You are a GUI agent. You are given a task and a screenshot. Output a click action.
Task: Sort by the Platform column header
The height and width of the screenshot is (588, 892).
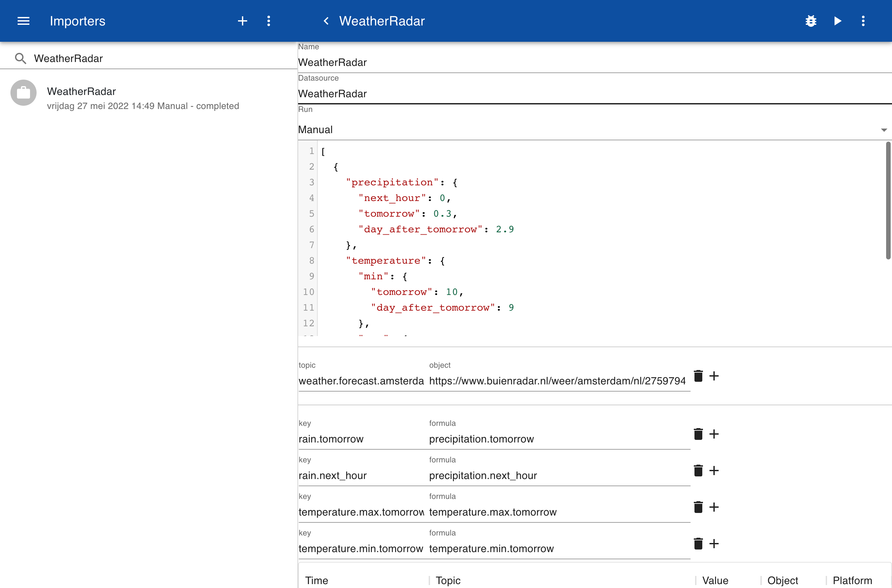pyautogui.click(x=852, y=580)
